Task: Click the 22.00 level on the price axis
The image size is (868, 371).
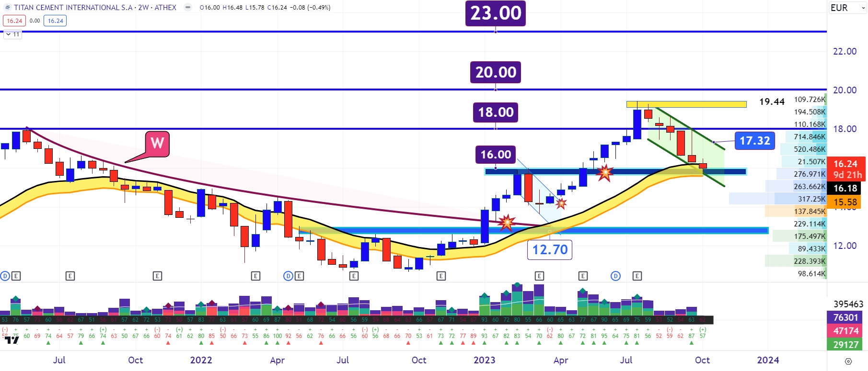Action: click(845, 51)
